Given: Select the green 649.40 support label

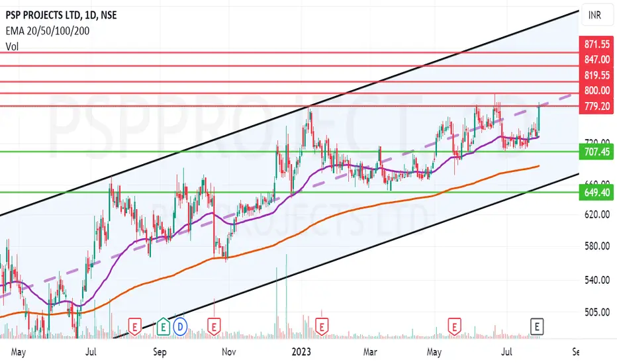Looking at the screenshot, I should (596, 193).
